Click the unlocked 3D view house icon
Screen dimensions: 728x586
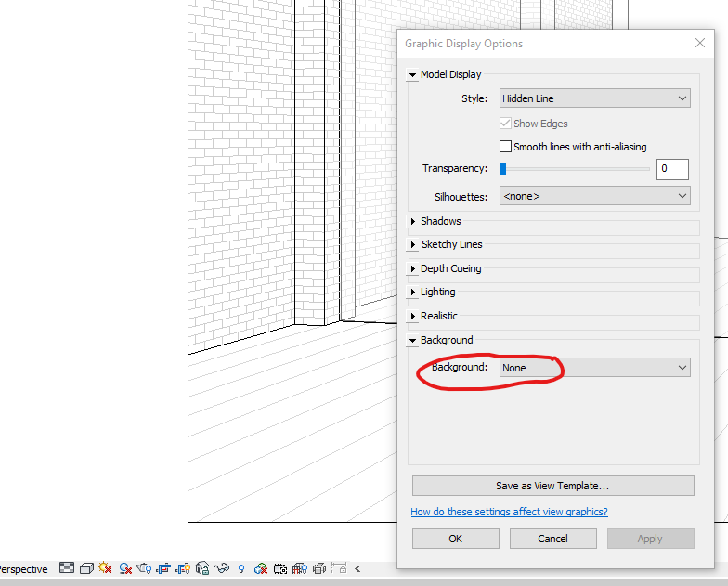(x=202, y=568)
